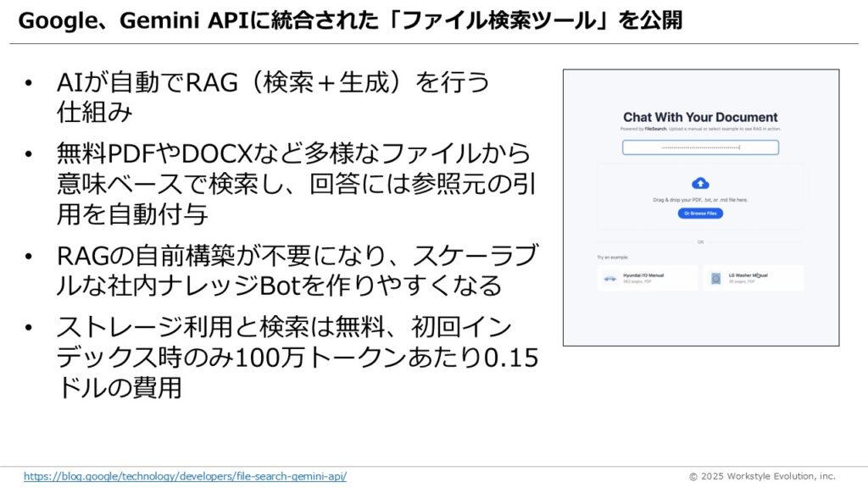868x488 pixels.
Task: Click the cloud upload icon
Action: tap(700, 182)
